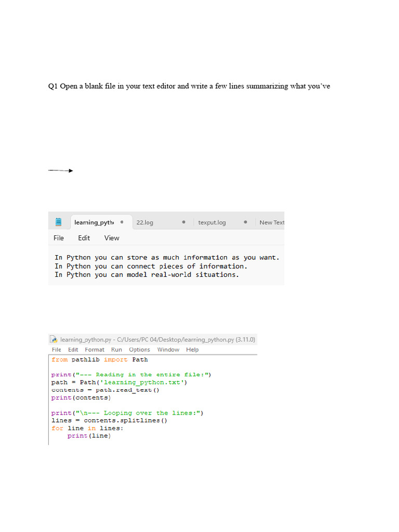Open the Format menu in IDLE
Image resolution: width=399 pixels, height=532 pixels.
click(95, 350)
